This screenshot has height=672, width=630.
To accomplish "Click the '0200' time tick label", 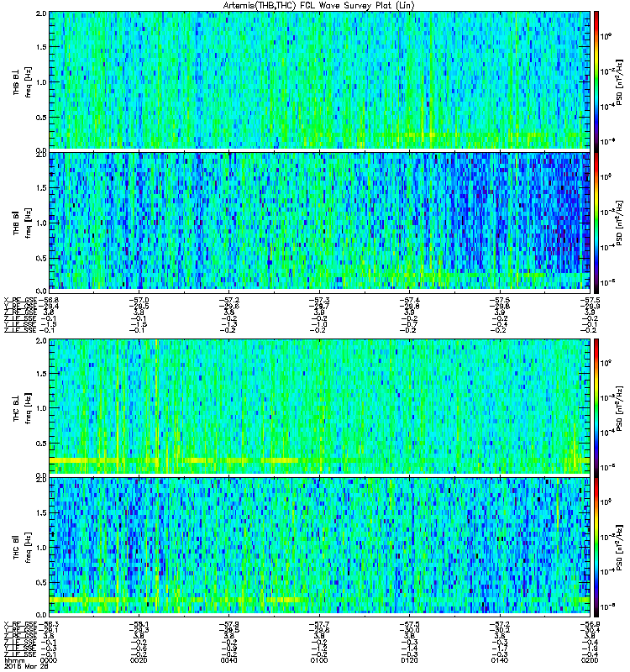I will click(x=591, y=660).
